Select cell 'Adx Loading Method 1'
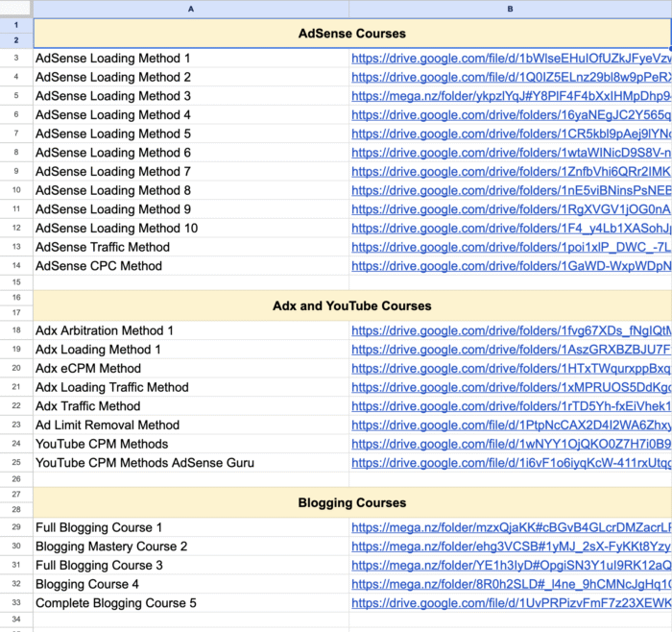672x632 pixels. coord(191,350)
